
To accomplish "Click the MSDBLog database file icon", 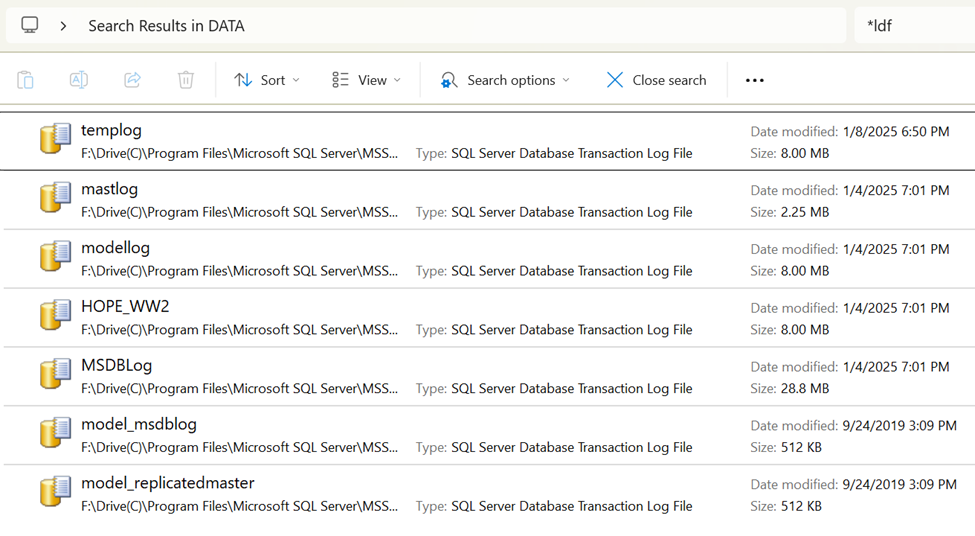I will point(55,375).
